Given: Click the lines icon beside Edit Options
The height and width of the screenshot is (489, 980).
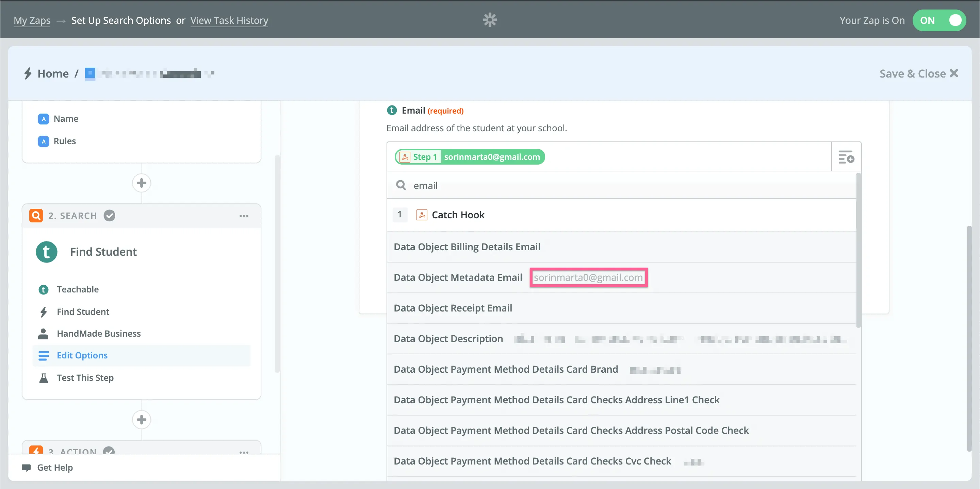Looking at the screenshot, I should coord(44,356).
